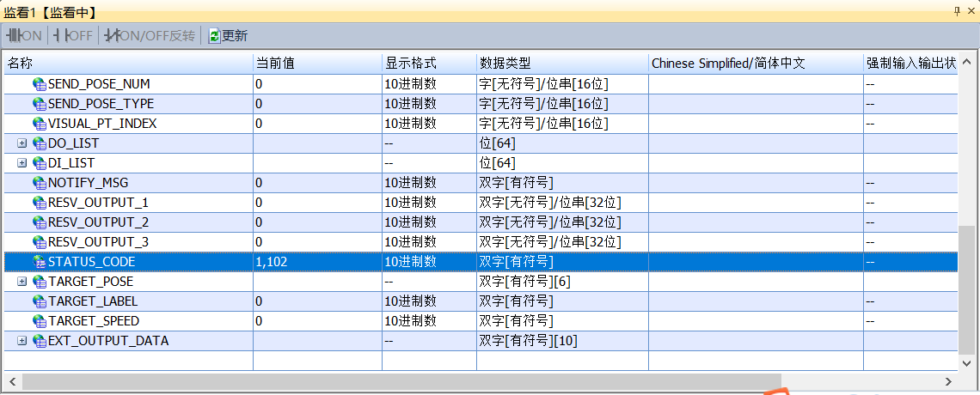Click the horizontal scrollbar right arrow
Image resolution: width=980 pixels, height=395 pixels.
click(x=948, y=381)
